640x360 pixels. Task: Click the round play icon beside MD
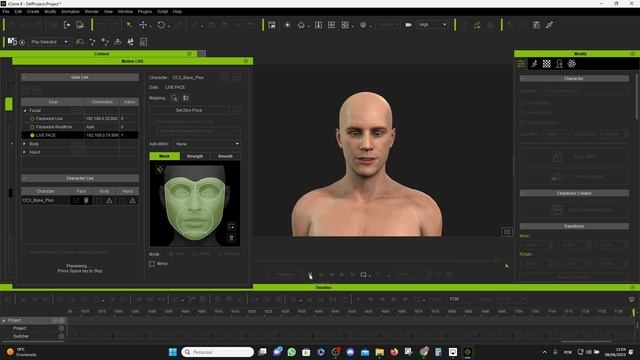22,42
